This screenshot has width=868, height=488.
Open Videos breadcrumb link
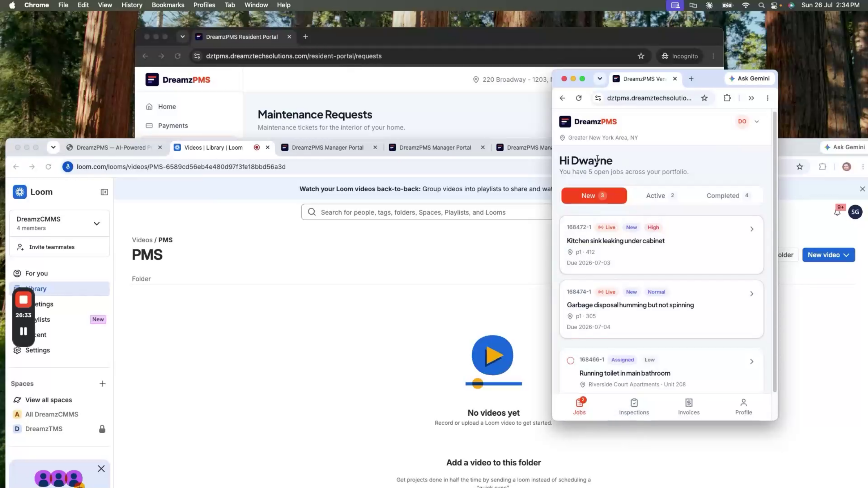(142, 240)
